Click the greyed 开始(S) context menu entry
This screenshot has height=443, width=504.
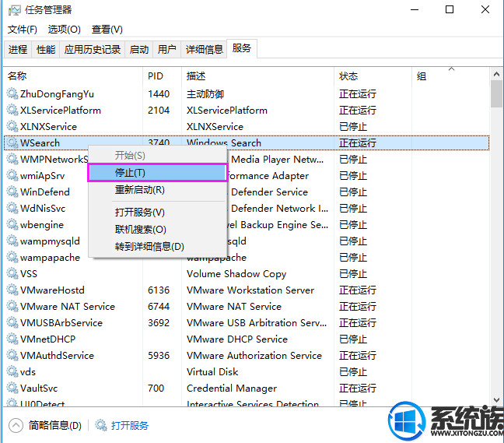(x=157, y=156)
